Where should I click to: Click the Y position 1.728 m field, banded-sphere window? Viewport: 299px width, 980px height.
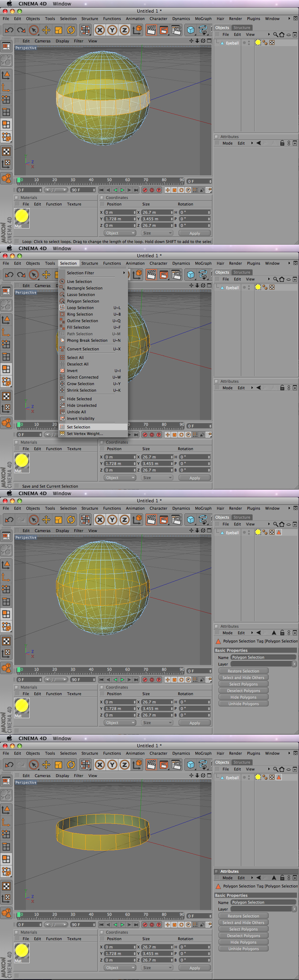click(120, 219)
